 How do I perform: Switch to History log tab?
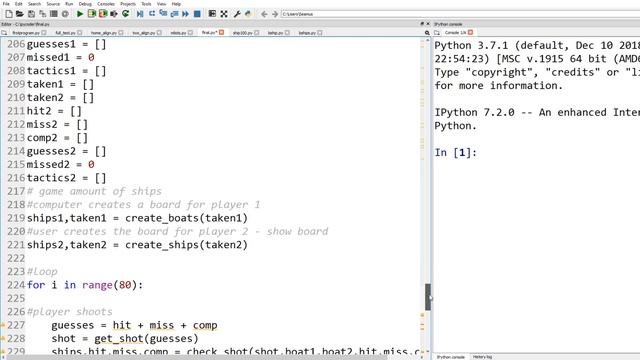pos(482,357)
